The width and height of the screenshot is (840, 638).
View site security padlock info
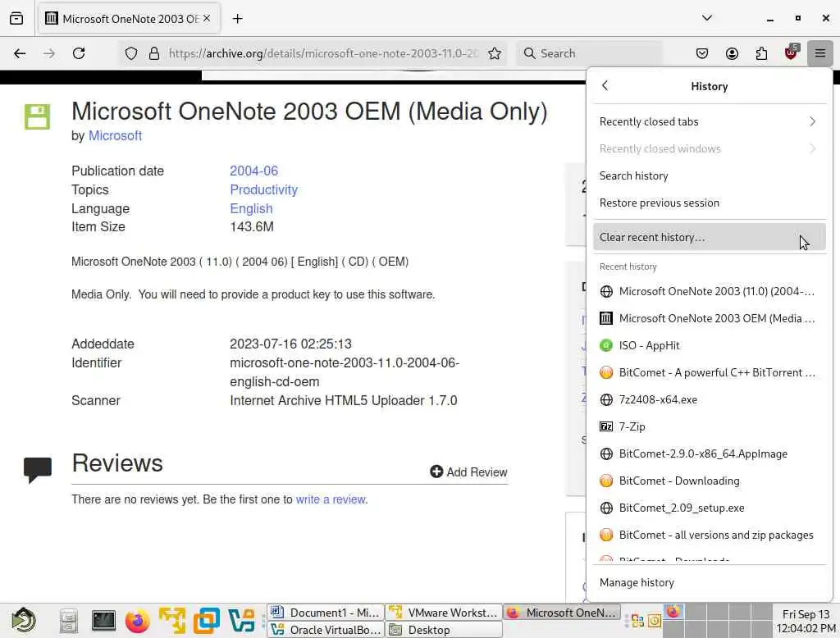153,53
